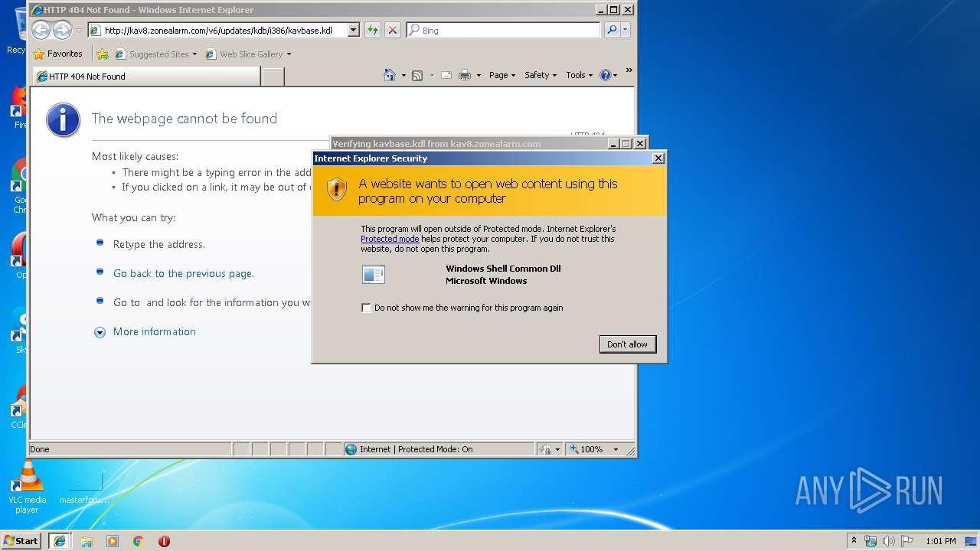Open the red Opera taskbar icon
The image size is (980, 551).
tap(164, 541)
